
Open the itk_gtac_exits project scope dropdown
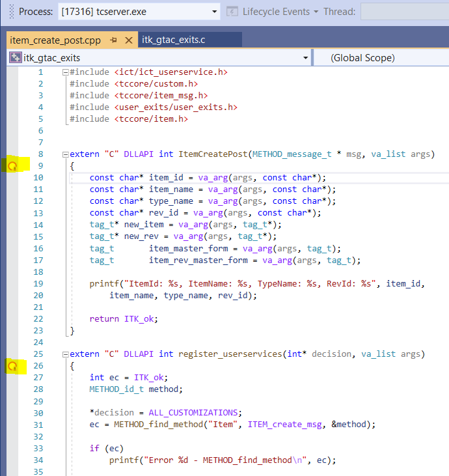(305, 58)
